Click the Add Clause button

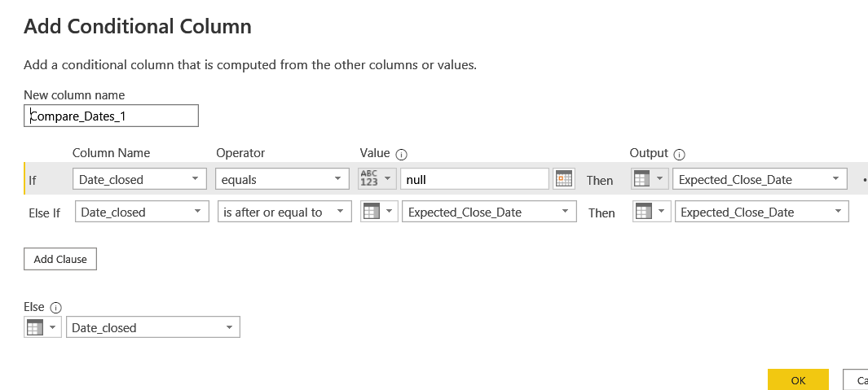point(60,259)
